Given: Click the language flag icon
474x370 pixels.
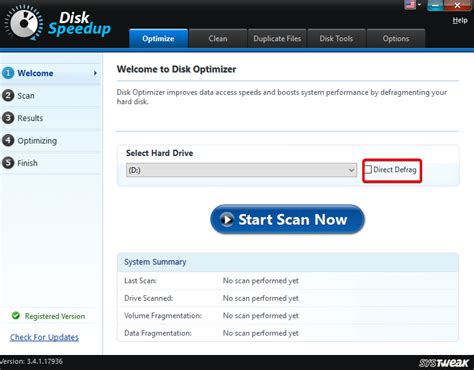Looking at the screenshot, I should point(410,5).
